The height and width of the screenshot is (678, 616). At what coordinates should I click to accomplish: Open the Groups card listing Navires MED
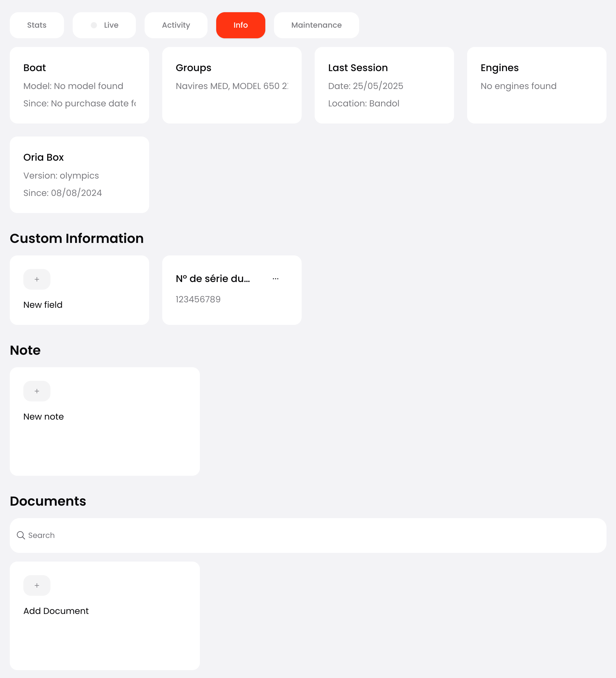[x=232, y=85]
